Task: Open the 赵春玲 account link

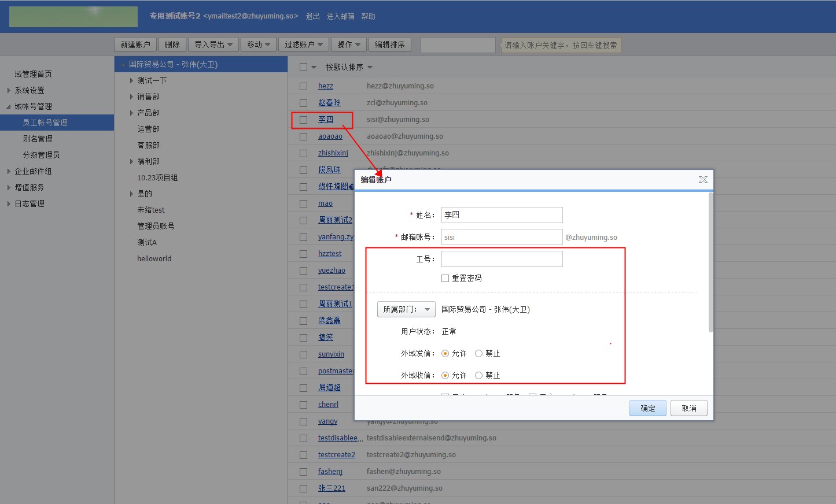Action: tap(329, 103)
